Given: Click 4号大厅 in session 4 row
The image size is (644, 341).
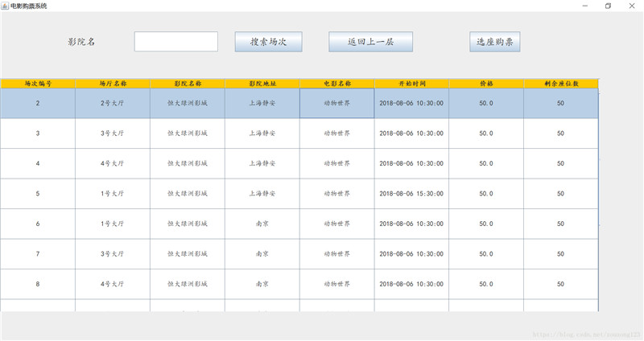Looking at the screenshot, I should click(x=113, y=163).
